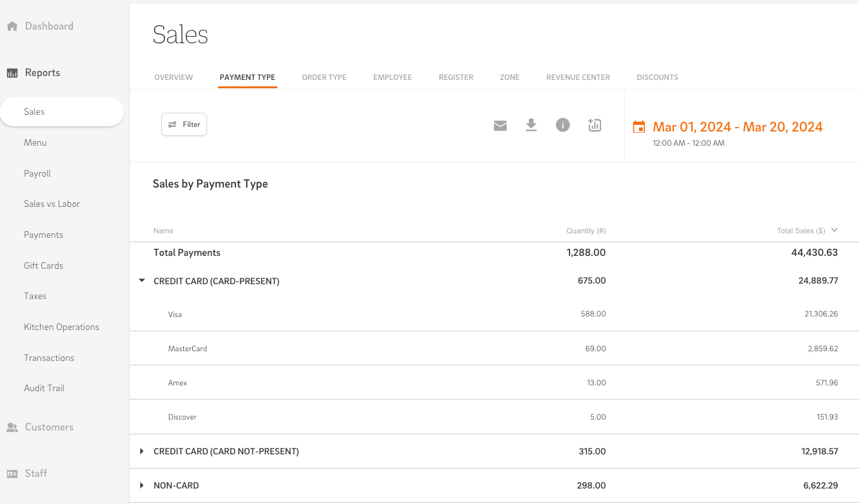Open Dashboard in the sidebar

[49, 26]
